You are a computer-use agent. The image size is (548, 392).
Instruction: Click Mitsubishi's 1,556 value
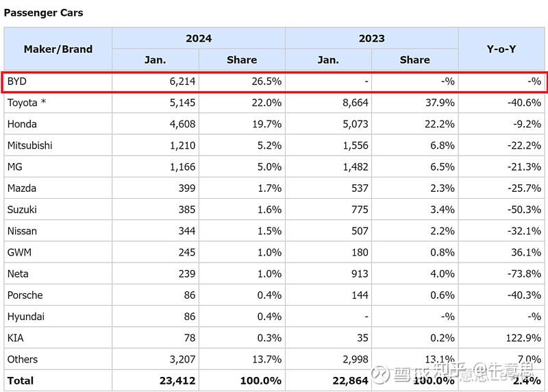[x=329, y=145]
